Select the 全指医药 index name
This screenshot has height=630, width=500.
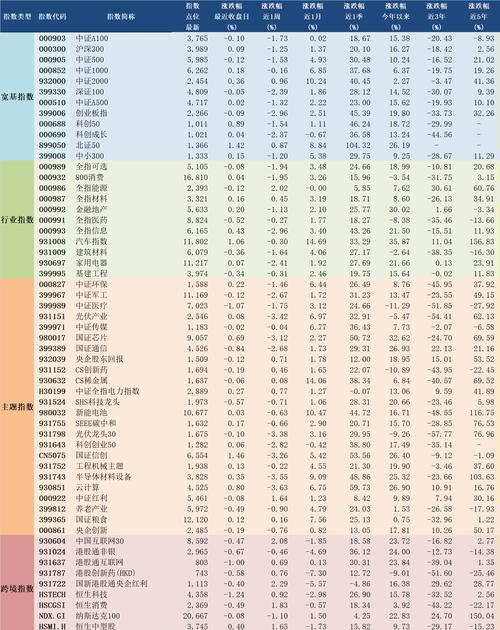pos(92,220)
